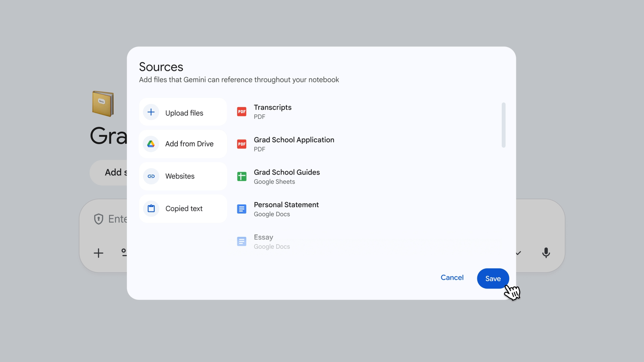Click the Google Sheets label under Grad School Guides
Image resolution: width=644 pixels, height=362 pixels.
[x=274, y=182]
